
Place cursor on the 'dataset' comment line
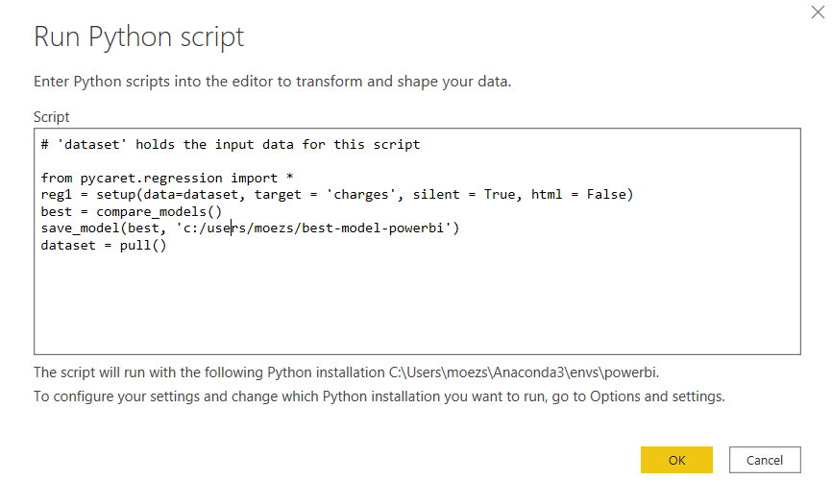tap(231, 144)
